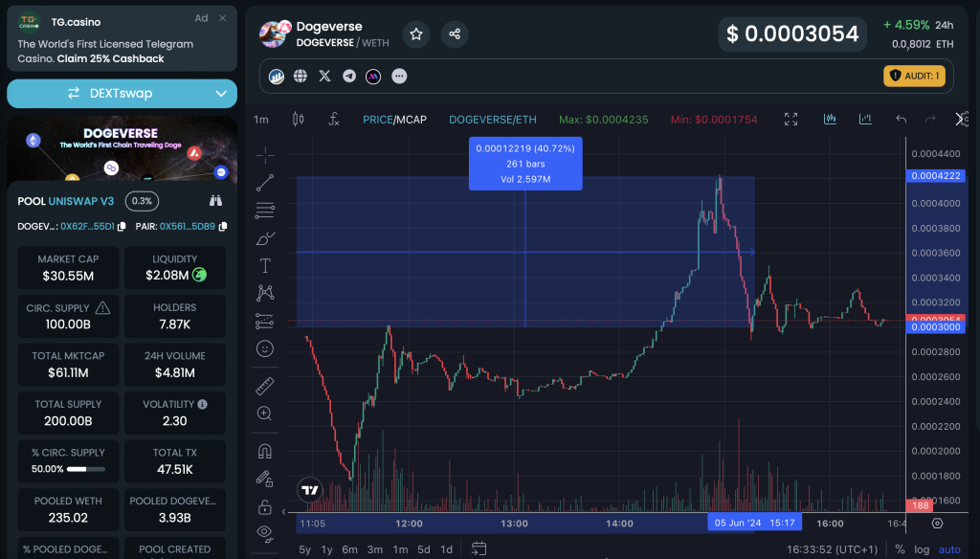980x559 pixels.
Task: Click the volatility info icon
Action: (203, 405)
